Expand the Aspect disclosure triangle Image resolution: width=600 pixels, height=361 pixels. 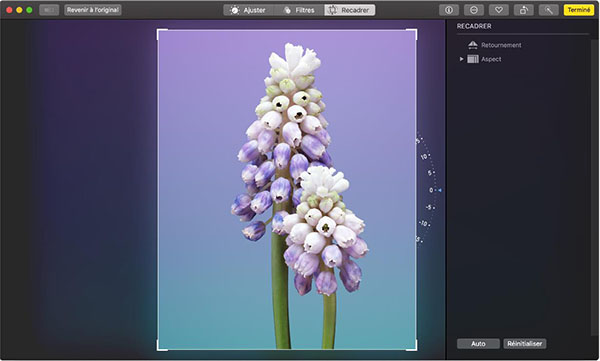click(461, 59)
